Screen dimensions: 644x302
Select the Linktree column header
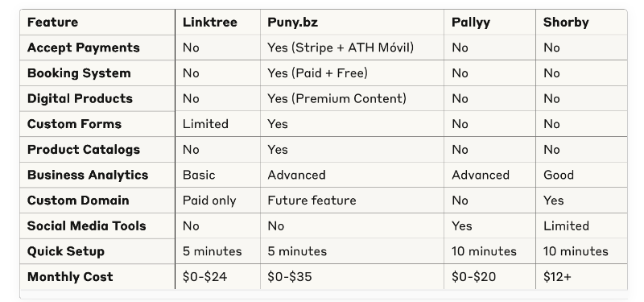(x=210, y=23)
